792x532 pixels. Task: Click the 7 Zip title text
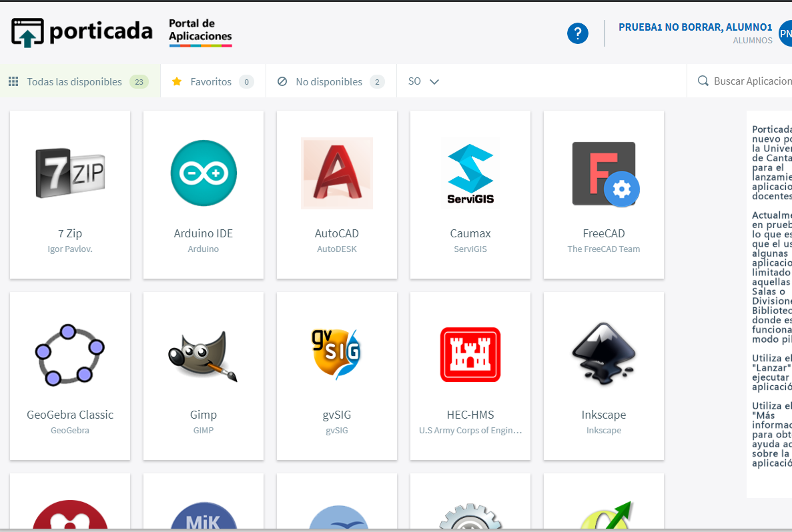[x=70, y=233]
